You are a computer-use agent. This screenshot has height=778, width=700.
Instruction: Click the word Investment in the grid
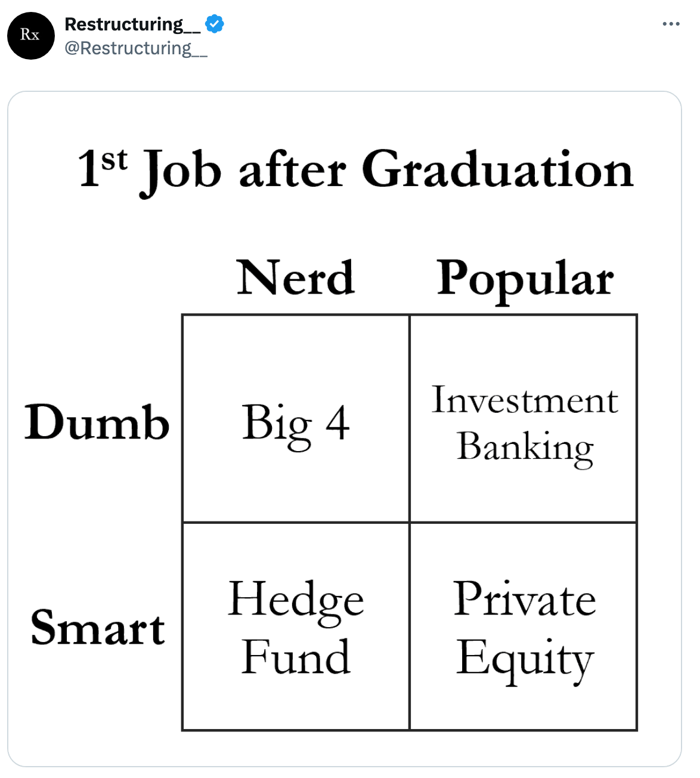(525, 400)
